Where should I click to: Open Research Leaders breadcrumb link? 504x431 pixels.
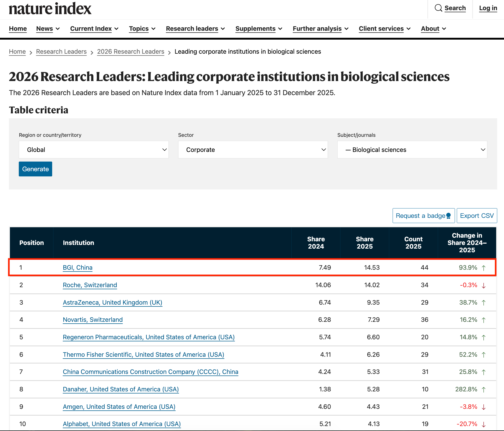tap(61, 52)
